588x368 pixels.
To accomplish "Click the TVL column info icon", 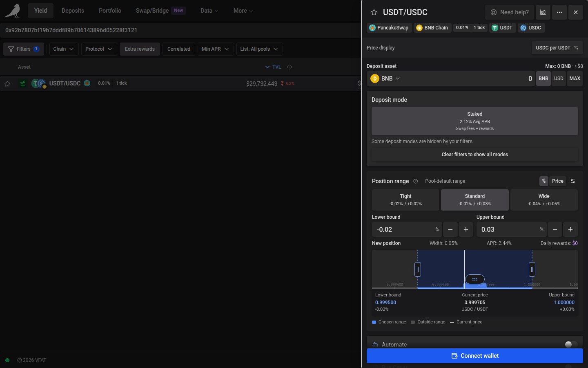I will tap(290, 67).
